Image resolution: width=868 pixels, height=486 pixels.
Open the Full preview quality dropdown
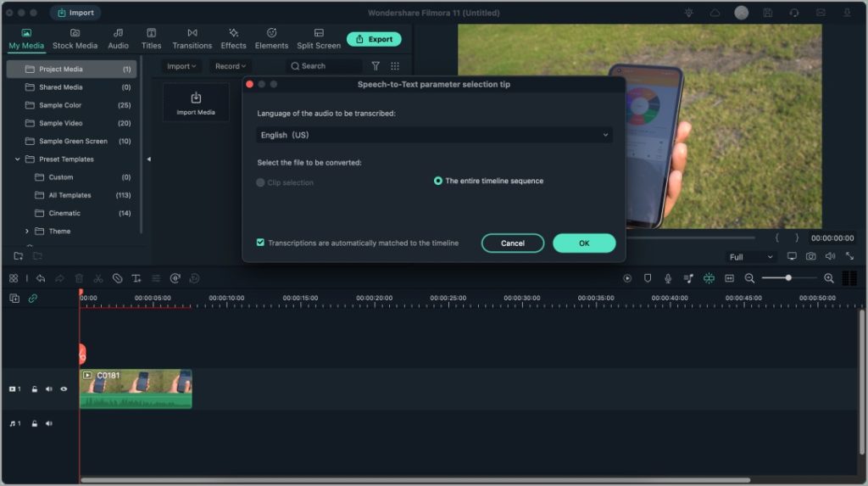click(x=751, y=257)
